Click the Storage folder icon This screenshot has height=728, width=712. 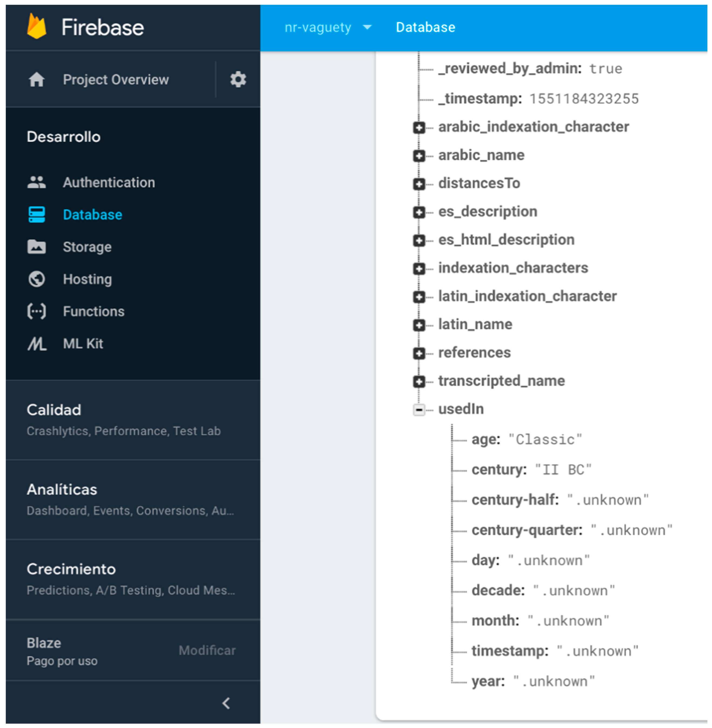tap(37, 247)
